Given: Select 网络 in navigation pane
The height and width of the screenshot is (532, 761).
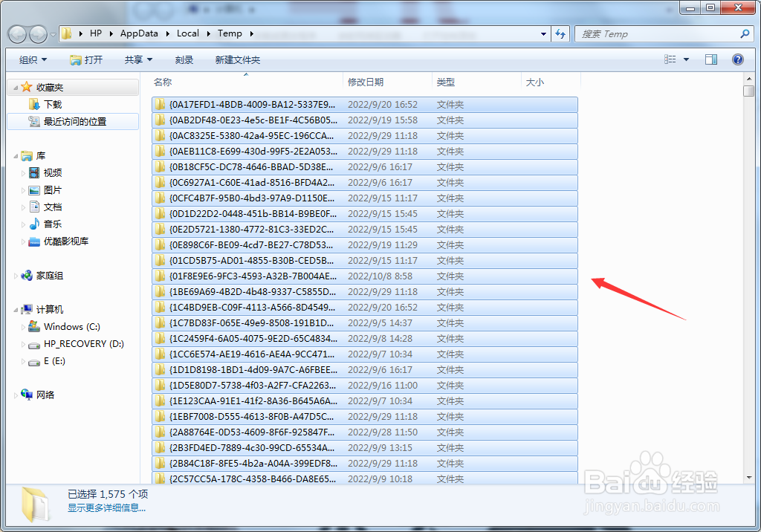Looking at the screenshot, I should pos(45,395).
